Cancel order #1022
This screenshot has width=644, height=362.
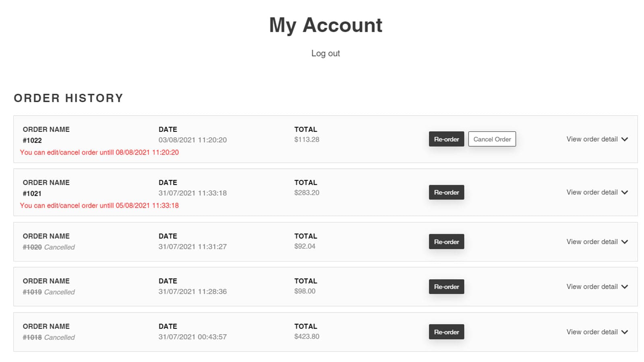(492, 139)
